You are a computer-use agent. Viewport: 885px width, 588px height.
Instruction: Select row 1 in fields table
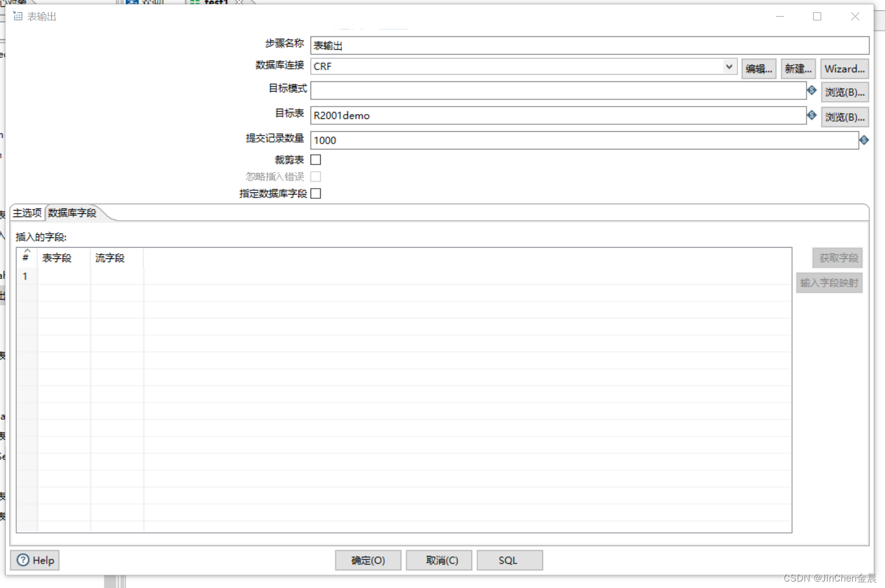pyautogui.click(x=27, y=276)
